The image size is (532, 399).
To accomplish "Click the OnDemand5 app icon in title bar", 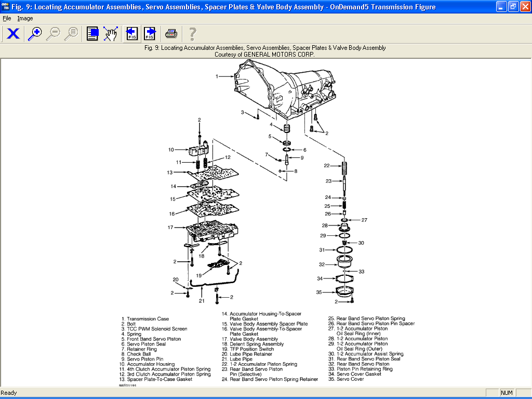I will (x=5, y=6).
